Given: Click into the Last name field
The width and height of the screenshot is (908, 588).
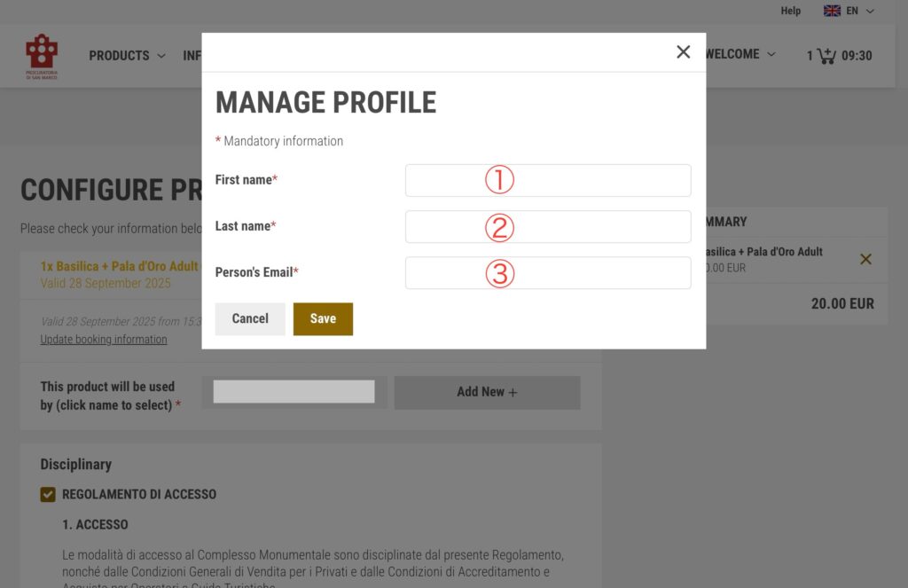Looking at the screenshot, I should 547,226.
